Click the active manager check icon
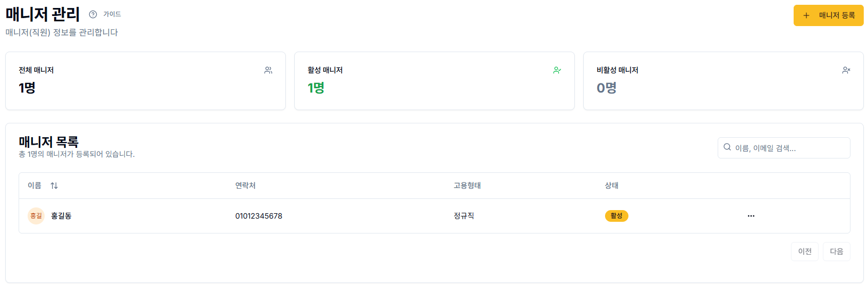 coord(557,70)
